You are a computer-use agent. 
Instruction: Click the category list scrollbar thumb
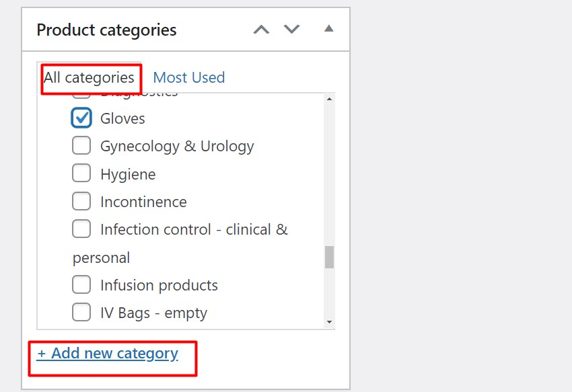click(x=329, y=257)
